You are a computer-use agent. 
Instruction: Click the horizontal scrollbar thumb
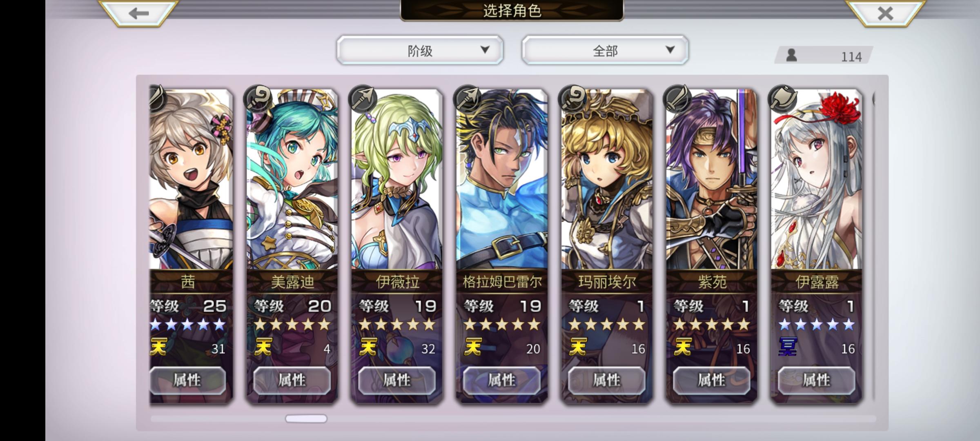(x=306, y=419)
